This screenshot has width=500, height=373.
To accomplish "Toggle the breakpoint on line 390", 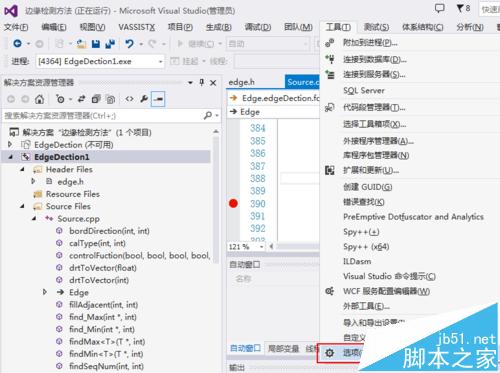I will 233,203.
